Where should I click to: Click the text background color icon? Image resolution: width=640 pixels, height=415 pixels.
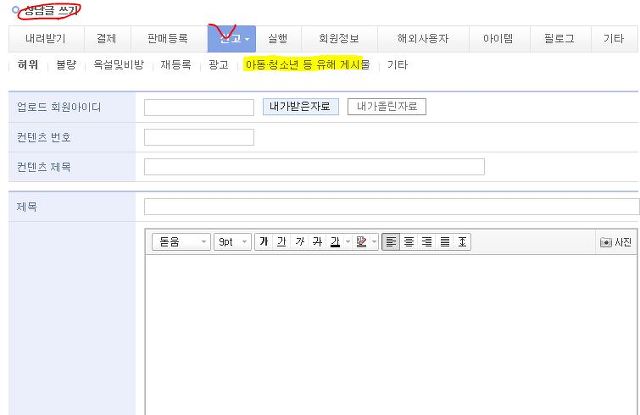coord(361,242)
